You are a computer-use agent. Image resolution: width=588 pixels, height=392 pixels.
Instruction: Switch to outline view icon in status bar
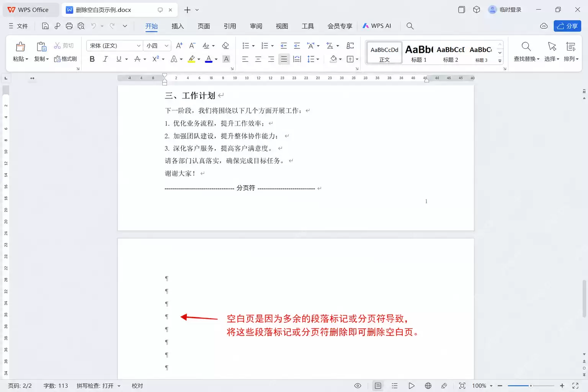click(x=395, y=386)
